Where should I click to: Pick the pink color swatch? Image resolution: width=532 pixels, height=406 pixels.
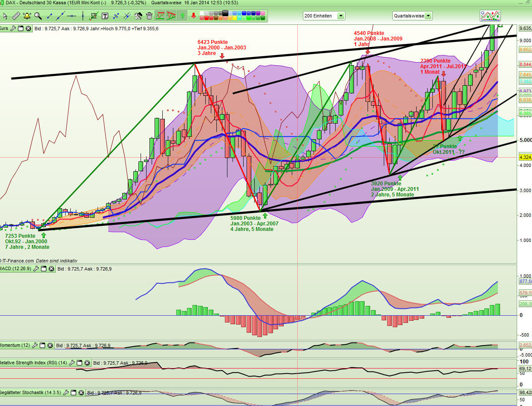[x=263, y=13]
